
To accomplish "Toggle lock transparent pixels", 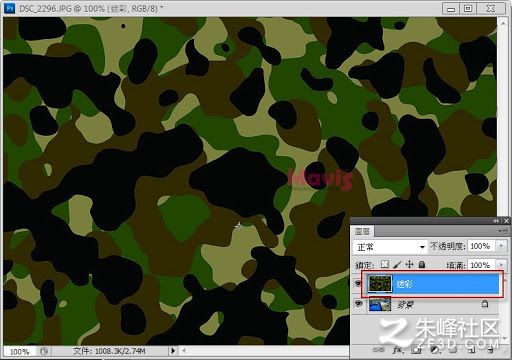I will click(x=385, y=265).
